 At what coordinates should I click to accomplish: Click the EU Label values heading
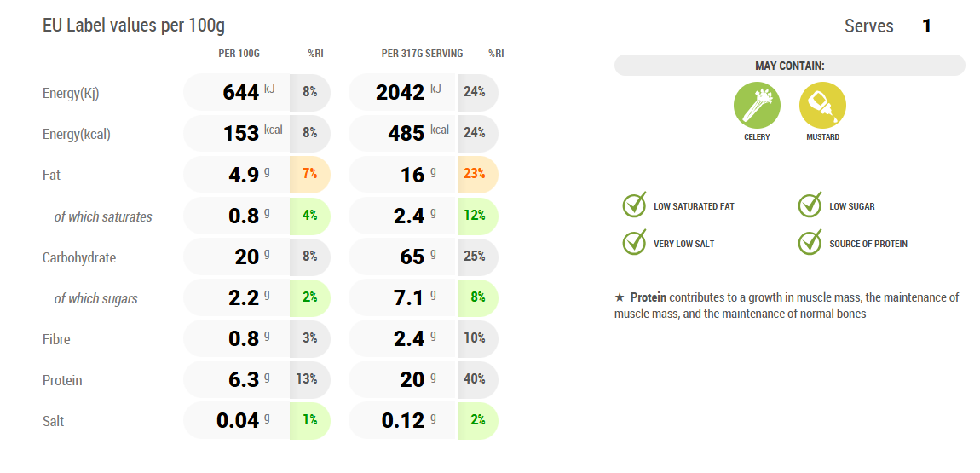[x=134, y=26]
